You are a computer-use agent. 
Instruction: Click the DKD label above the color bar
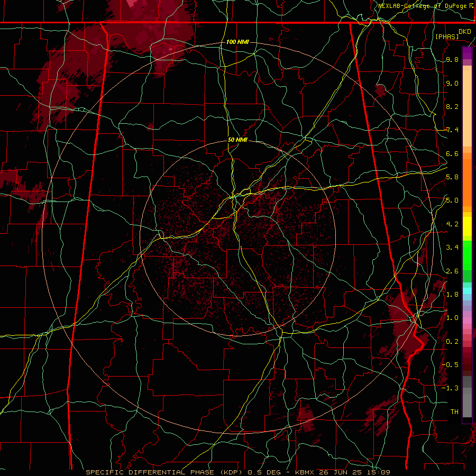pyautogui.click(x=465, y=32)
